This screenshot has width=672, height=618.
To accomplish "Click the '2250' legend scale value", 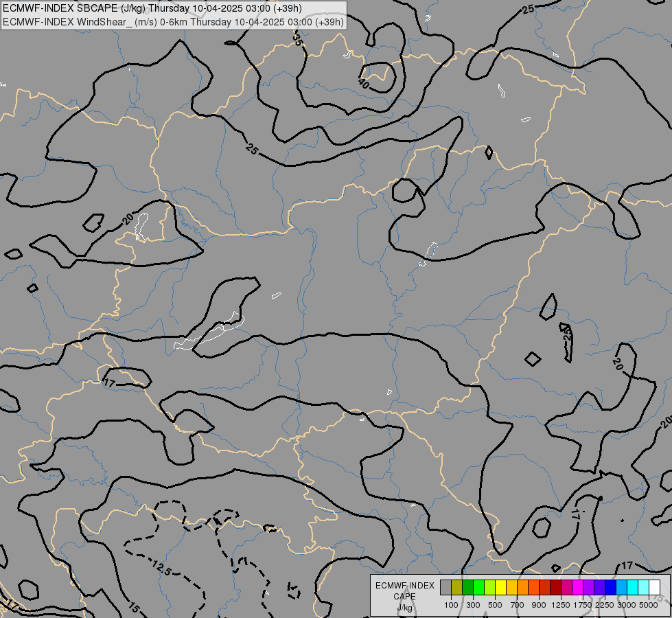I will (605, 605).
